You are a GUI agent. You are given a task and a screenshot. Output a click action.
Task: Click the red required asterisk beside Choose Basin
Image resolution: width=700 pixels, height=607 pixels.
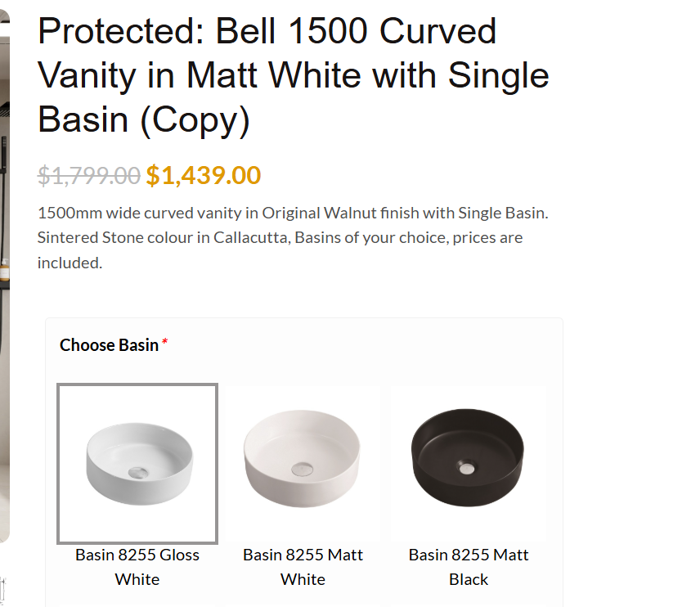[164, 342]
